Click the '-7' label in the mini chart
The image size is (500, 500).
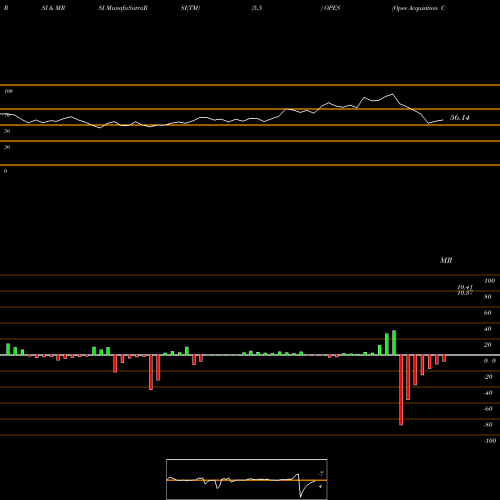pyautogui.click(x=321, y=474)
